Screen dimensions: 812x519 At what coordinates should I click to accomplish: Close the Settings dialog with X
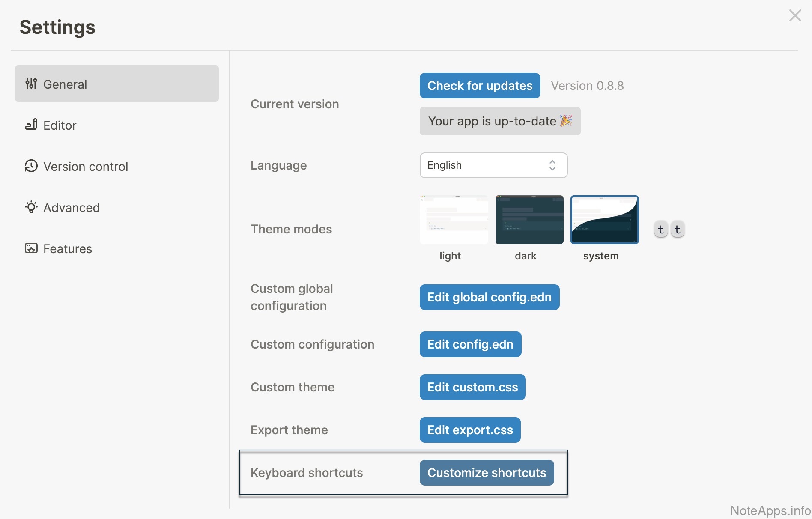(x=795, y=16)
